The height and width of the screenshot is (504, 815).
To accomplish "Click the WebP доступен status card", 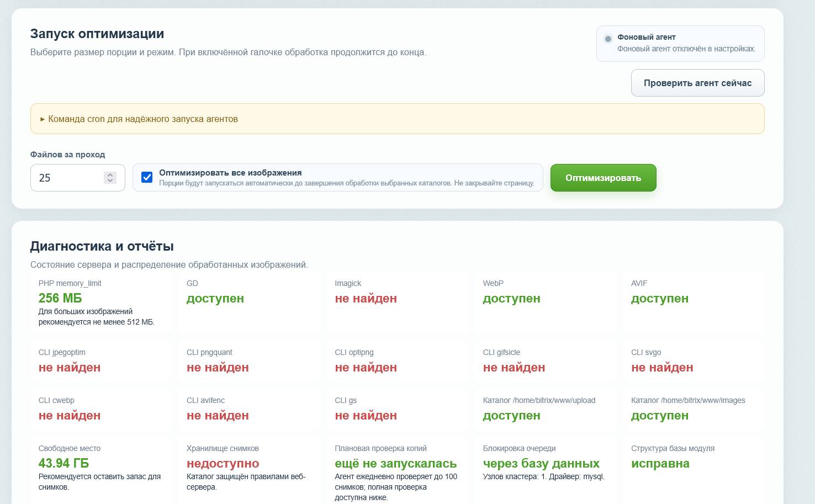I will coord(546,303).
